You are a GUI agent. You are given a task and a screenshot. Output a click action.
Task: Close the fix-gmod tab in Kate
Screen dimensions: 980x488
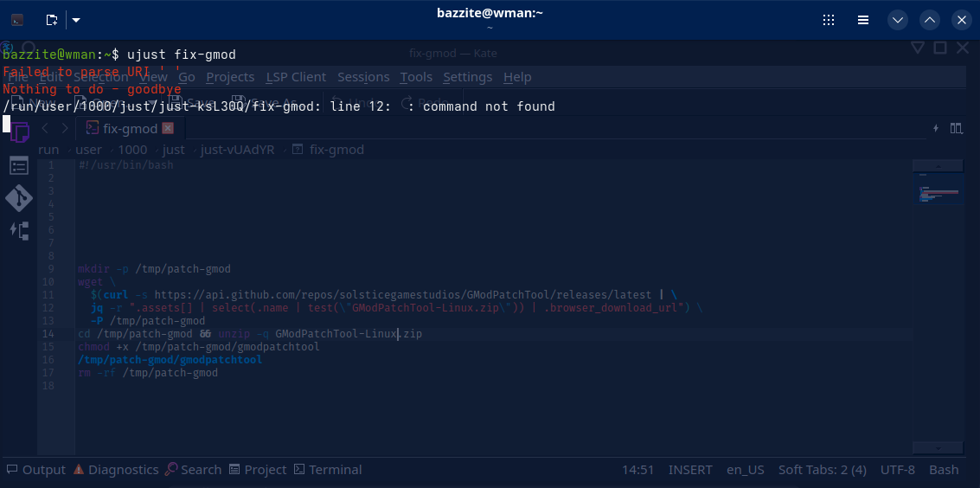click(168, 128)
